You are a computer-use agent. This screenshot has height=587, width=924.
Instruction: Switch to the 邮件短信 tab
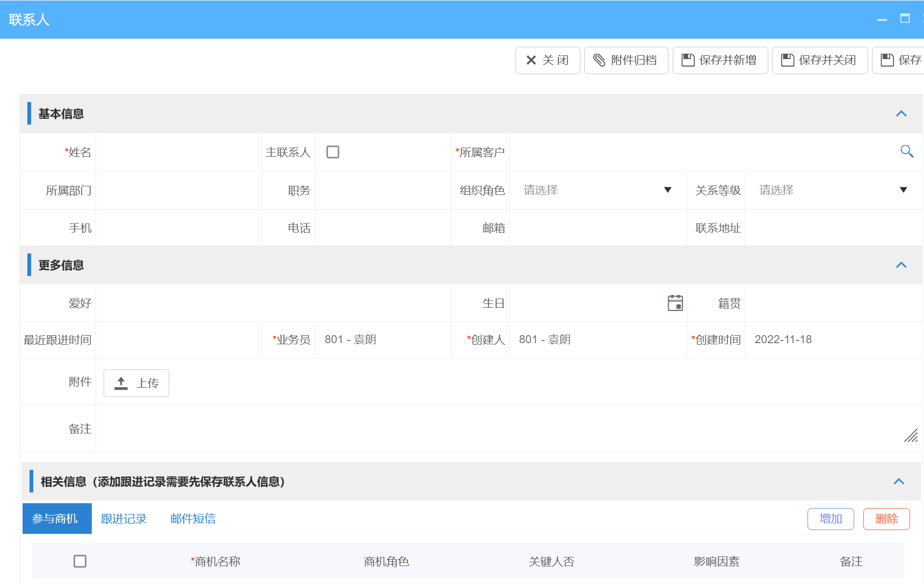point(192,518)
